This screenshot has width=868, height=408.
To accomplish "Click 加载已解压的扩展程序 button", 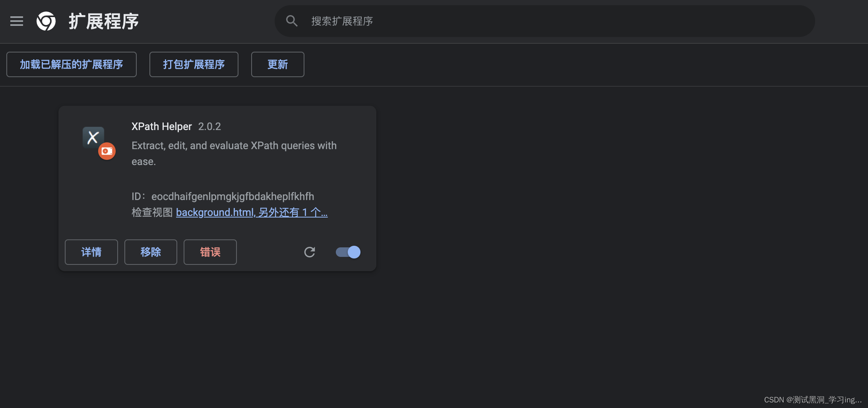I will click(x=72, y=64).
